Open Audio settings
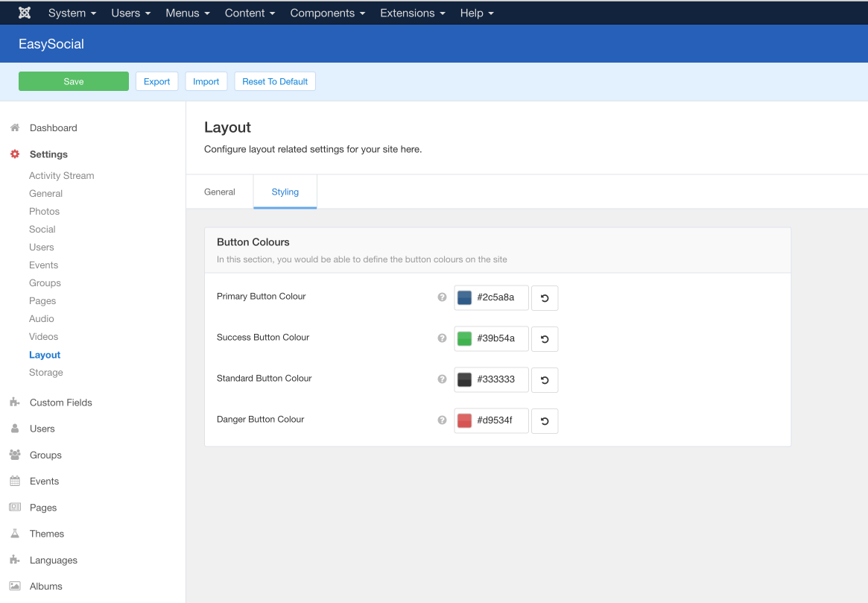The width and height of the screenshot is (868, 603). pos(42,319)
